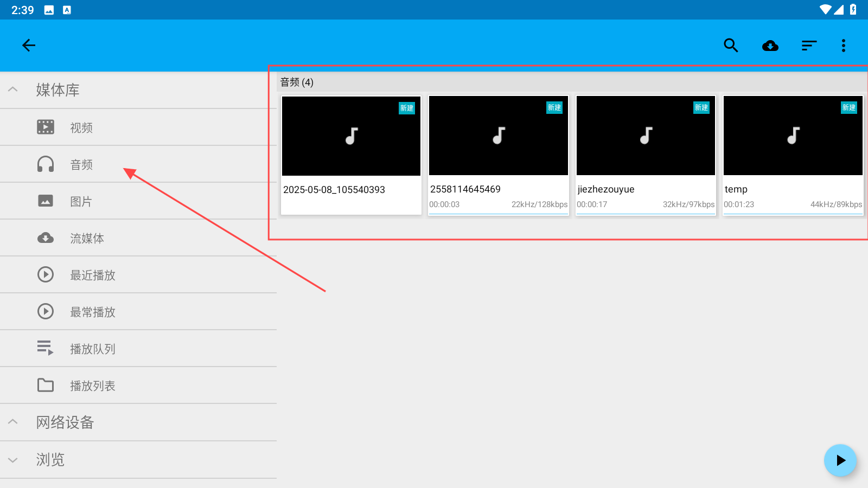Click the headphones audio icon
This screenshot has height=488, width=868.
pos(46,164)
